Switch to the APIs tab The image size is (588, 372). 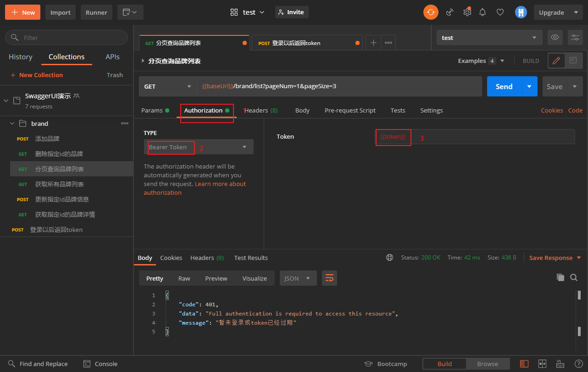tap(112, 57)
